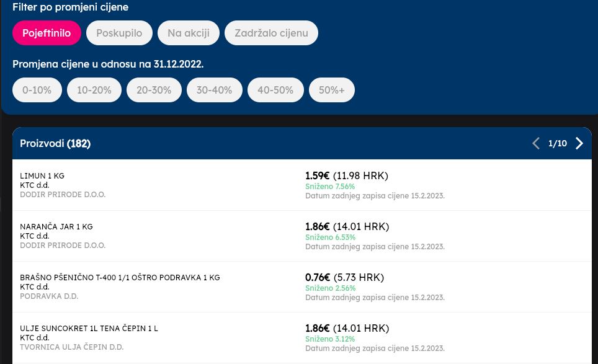This screenshot has width=598, height=364.
Task: Click the Proizvodi (182) header
Action: point(55,143)
